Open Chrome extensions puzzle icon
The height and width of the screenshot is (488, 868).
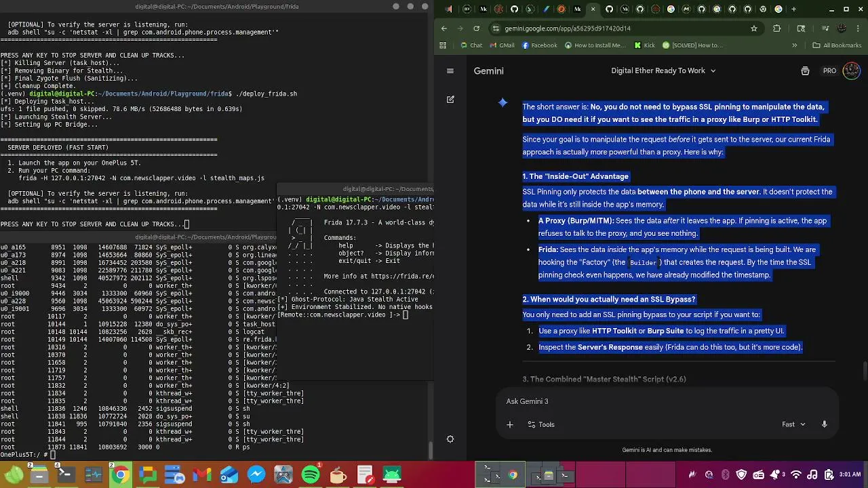(777, 28)
